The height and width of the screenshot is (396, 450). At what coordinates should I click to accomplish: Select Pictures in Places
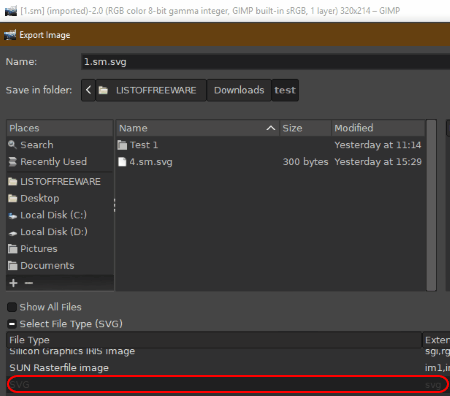click(x=60, y=249)
